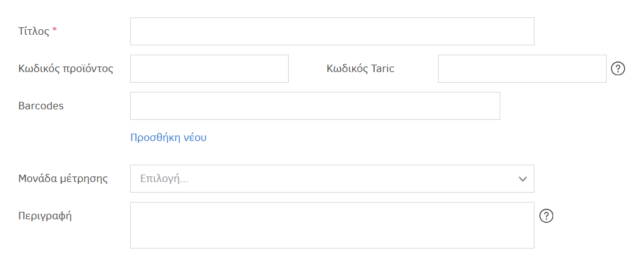Expand the Μονάδα μέτρησης dropdown arrow
This screenshot has width=644, height=274.
[x=523, y=179]
